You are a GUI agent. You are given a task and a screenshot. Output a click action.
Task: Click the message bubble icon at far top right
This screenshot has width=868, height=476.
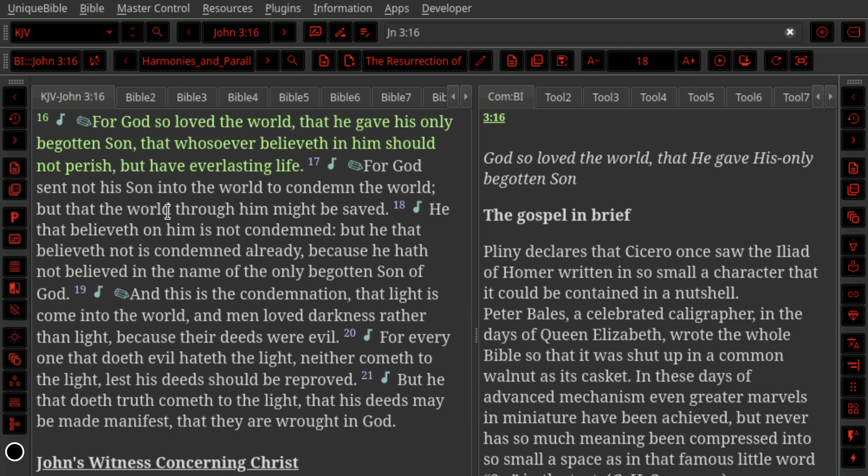[x=853, y=32]
